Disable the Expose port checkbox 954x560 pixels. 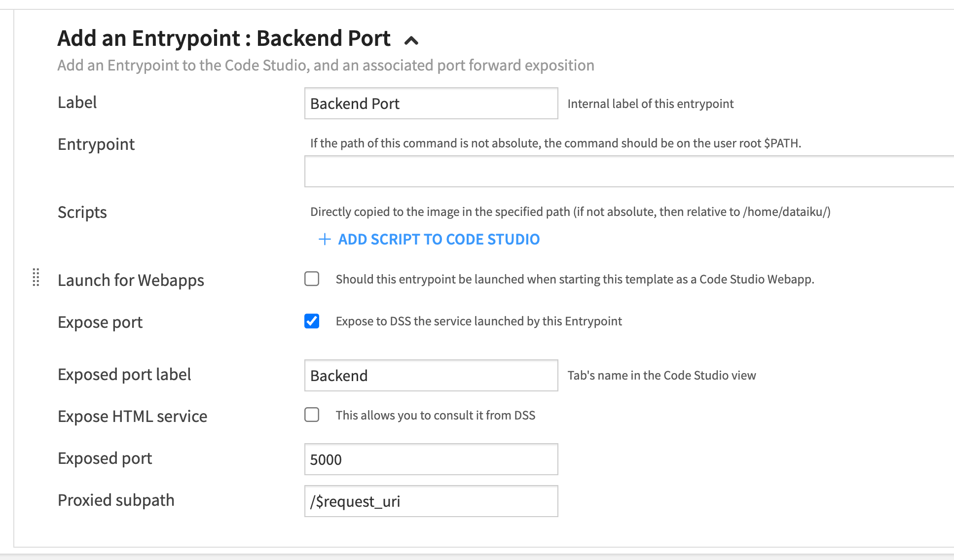coord(312,321)
